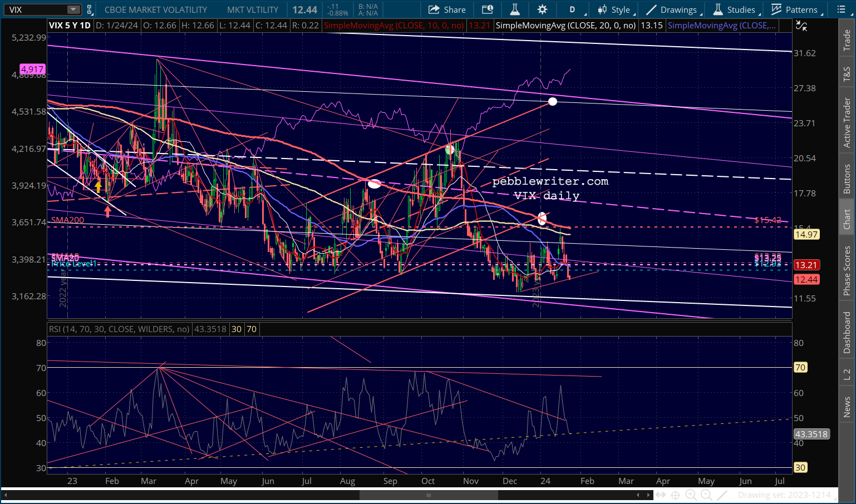Open the Edit studies flask icon
Screen dimensions: 856x504
[x=515, y=9]
